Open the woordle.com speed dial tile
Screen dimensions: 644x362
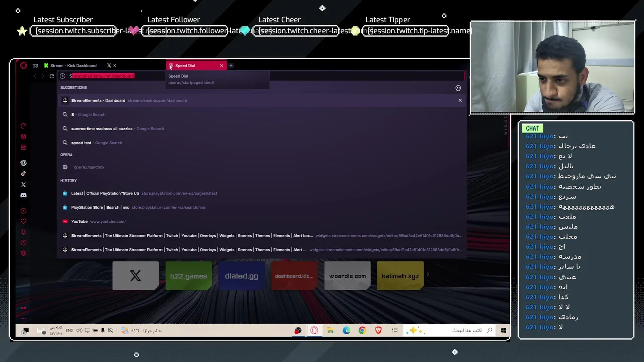coord(347,276)
